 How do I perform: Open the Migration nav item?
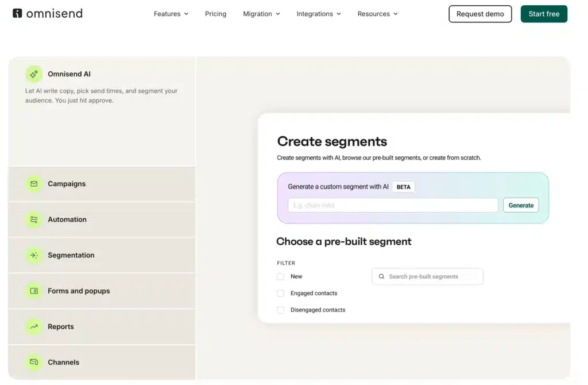coord(261,14)
